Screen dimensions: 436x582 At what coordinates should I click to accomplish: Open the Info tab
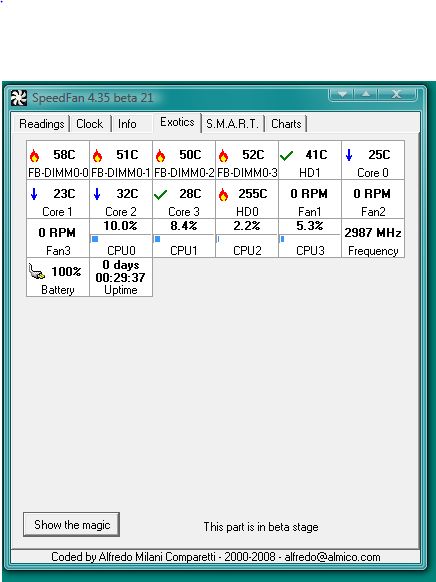coord(127,124)
